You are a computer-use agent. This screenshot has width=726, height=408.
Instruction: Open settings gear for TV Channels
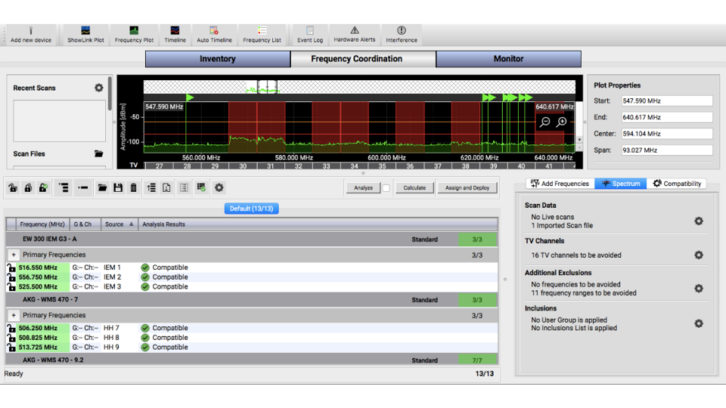coord(698,255)
